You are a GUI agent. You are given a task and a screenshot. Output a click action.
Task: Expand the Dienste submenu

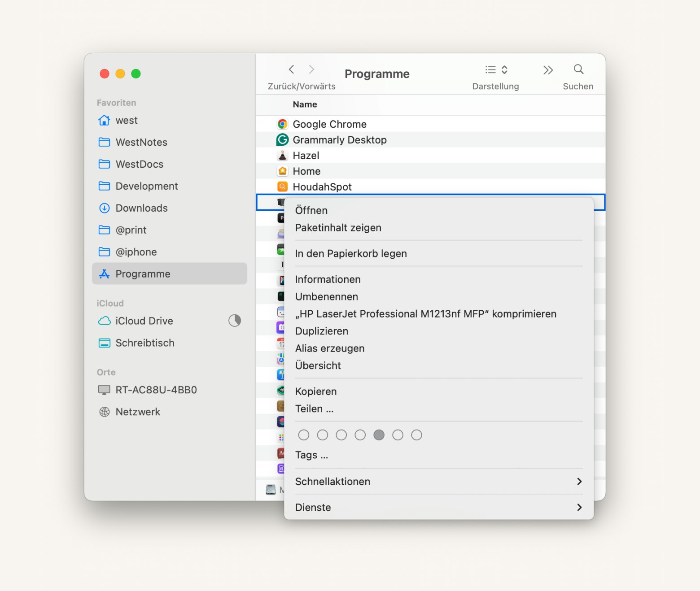(x=439, y=508)
